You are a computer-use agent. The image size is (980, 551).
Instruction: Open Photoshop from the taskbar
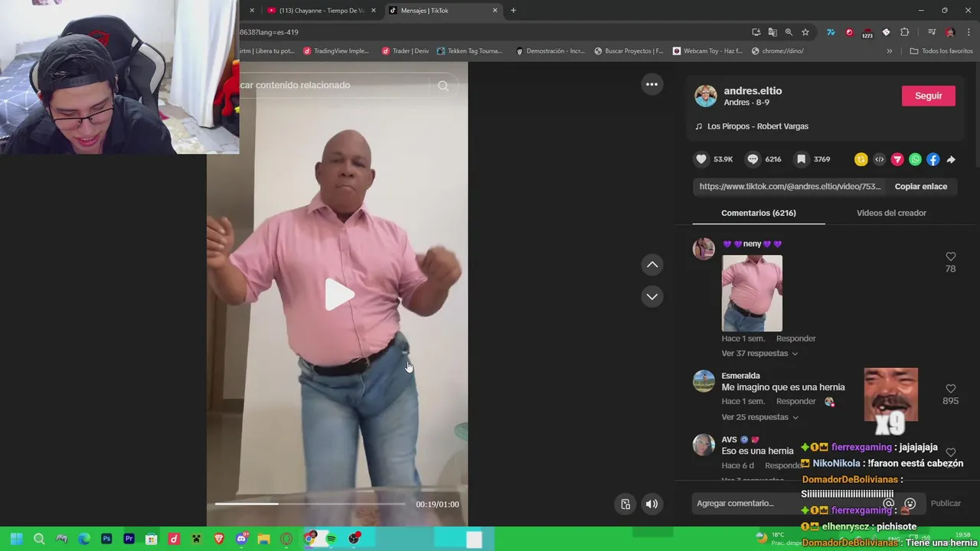106,539
